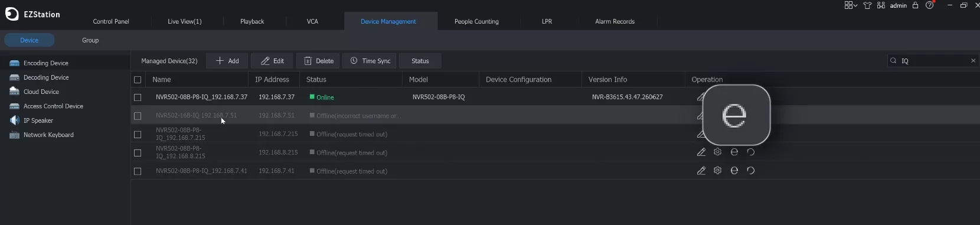The height and width of the screenshot is (225, 980).
Task: Focus the device search field
Action: coord(933,61)
